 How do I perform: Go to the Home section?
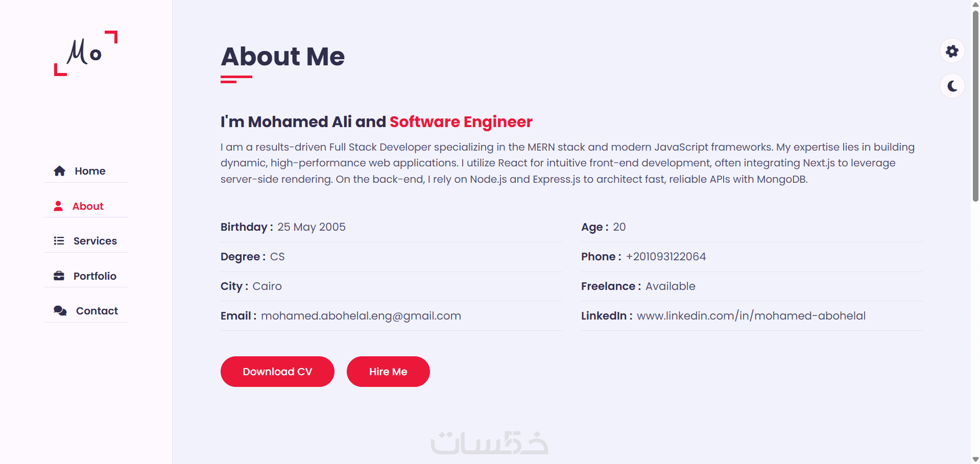[x=90, y=171]
